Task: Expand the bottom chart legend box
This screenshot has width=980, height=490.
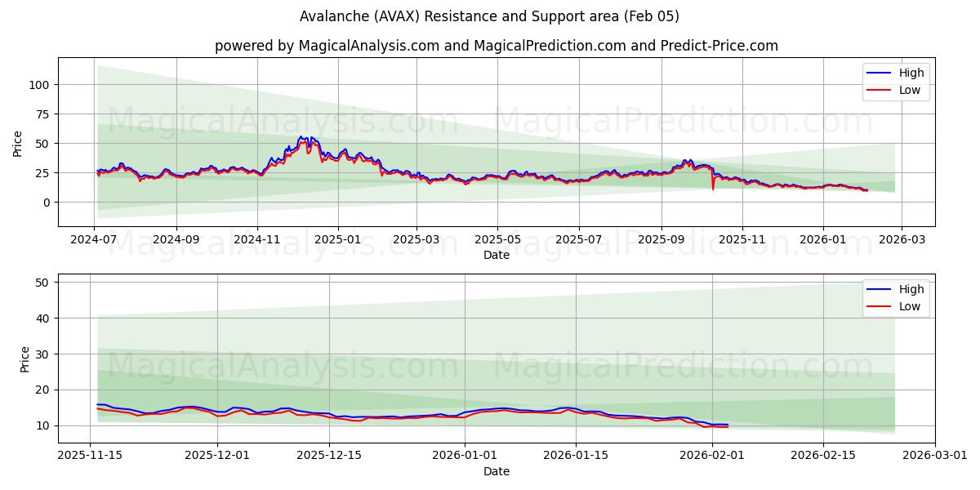Action: click(x=895, y=297)
